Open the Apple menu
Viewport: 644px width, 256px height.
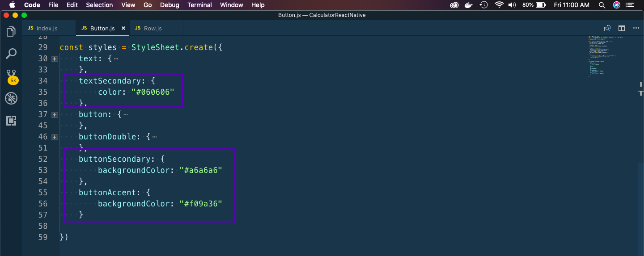[x=12, y=5]
